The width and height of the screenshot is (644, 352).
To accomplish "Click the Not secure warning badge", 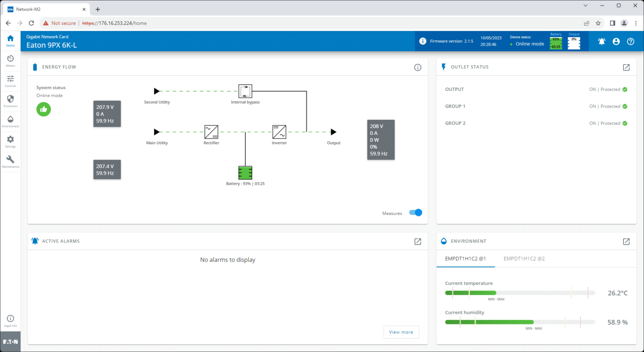I will pos(60,23).
